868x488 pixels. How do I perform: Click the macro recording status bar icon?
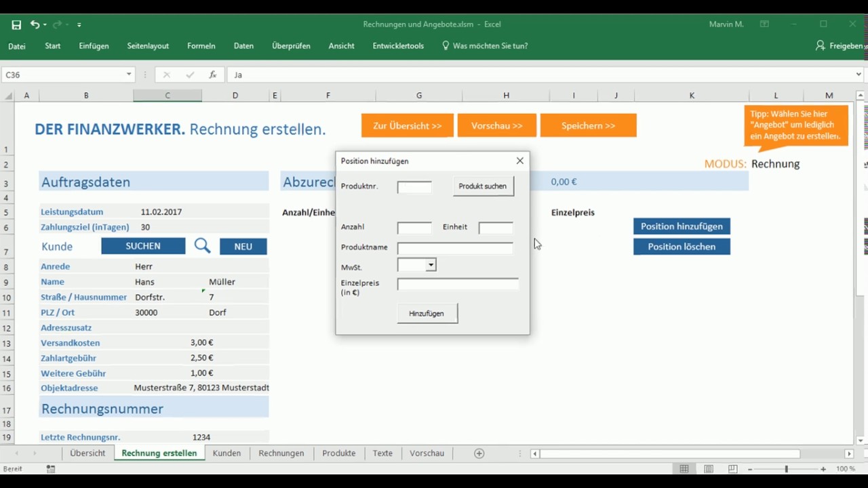click(x=51, y=469)
